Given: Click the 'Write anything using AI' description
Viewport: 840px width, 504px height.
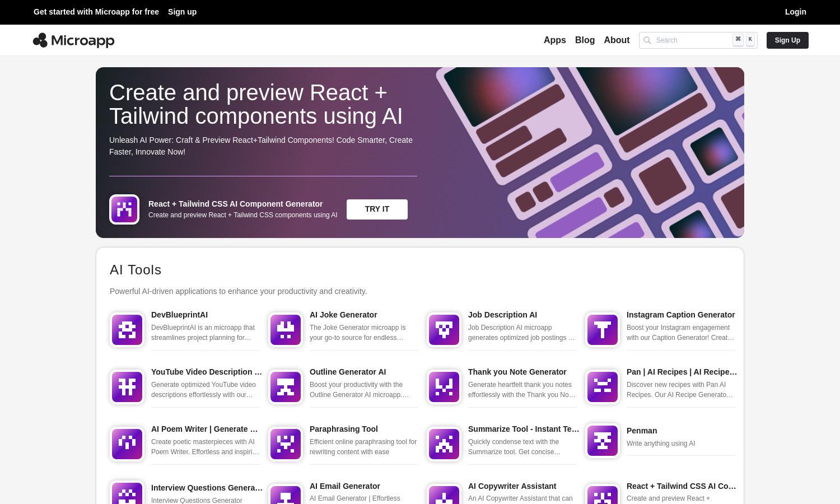Looking at the screenshot, I should click(661, 444).
